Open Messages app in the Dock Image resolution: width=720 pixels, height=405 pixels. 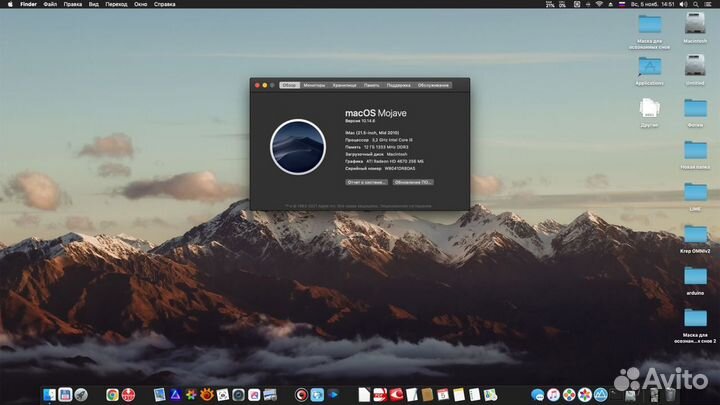tap(537, 394)
